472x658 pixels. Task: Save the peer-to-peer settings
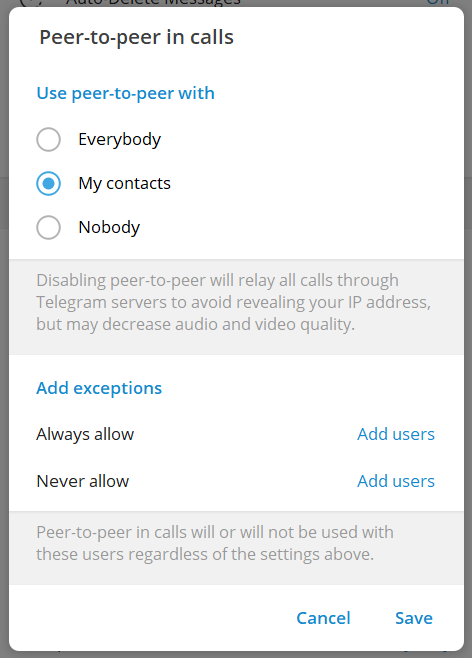414,618
